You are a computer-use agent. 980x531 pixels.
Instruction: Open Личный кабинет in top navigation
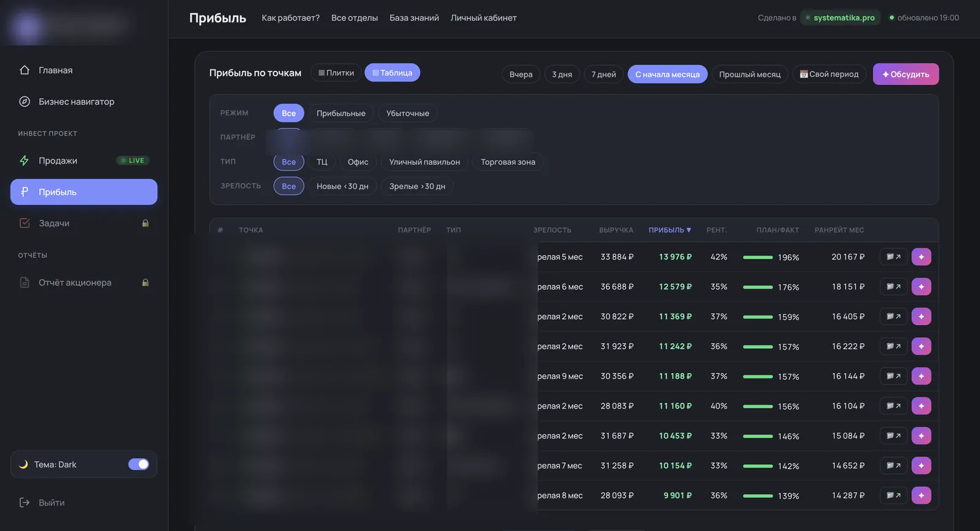(x=483, y=18)
